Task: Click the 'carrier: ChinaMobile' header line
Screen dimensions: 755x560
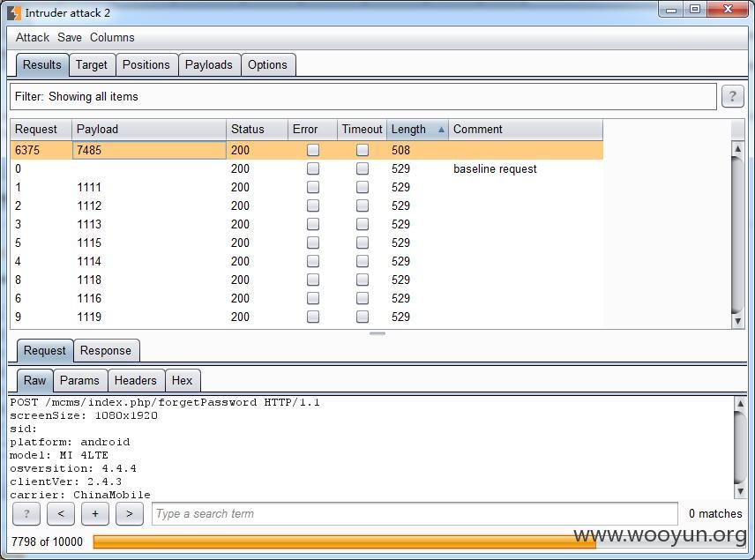Action: click(x=80, y=495)
